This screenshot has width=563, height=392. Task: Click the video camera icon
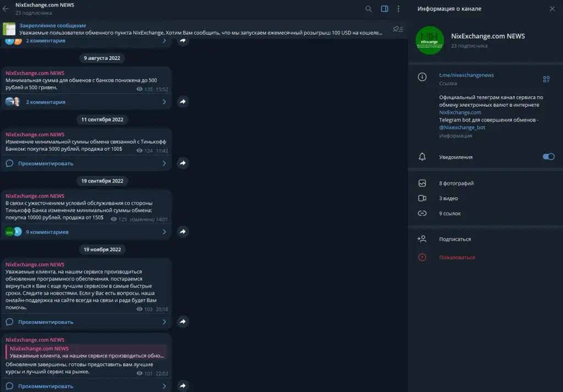[422, 198]
